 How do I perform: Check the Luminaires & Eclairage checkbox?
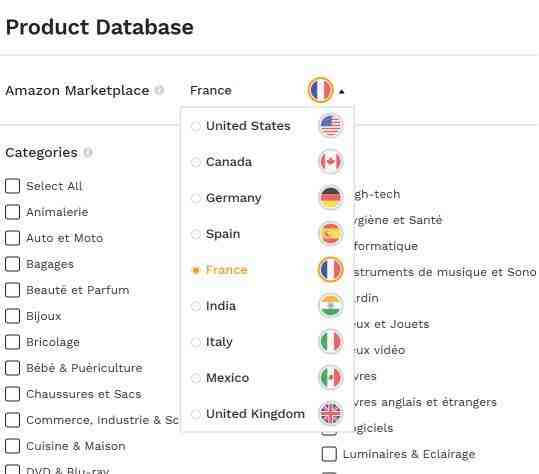tap(329, 454)
